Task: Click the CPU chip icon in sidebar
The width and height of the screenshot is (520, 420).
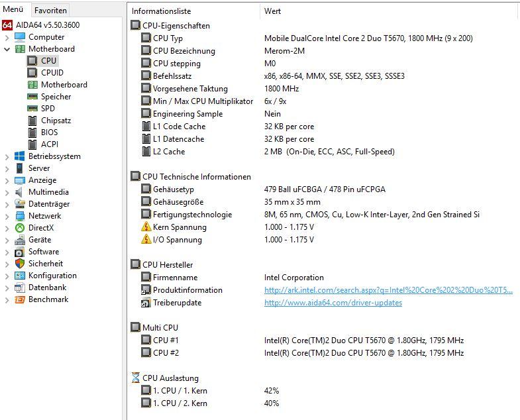Action: click(32, 61)
